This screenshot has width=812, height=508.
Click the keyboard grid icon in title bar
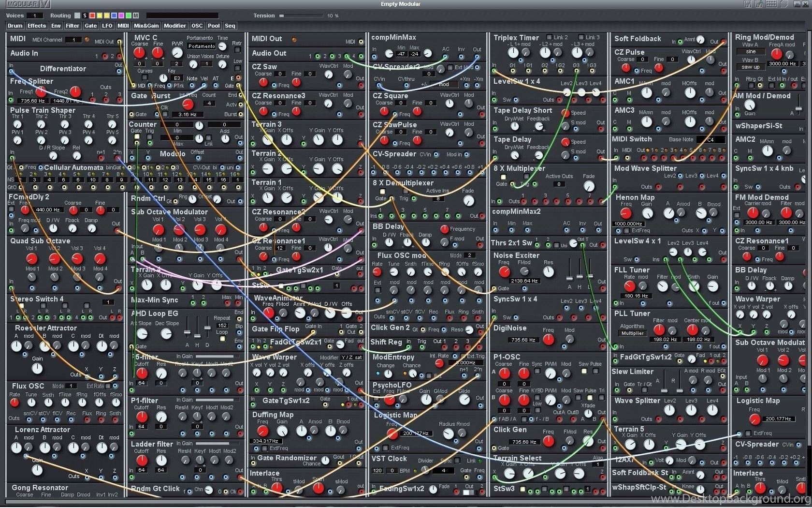tap(772, 4)
